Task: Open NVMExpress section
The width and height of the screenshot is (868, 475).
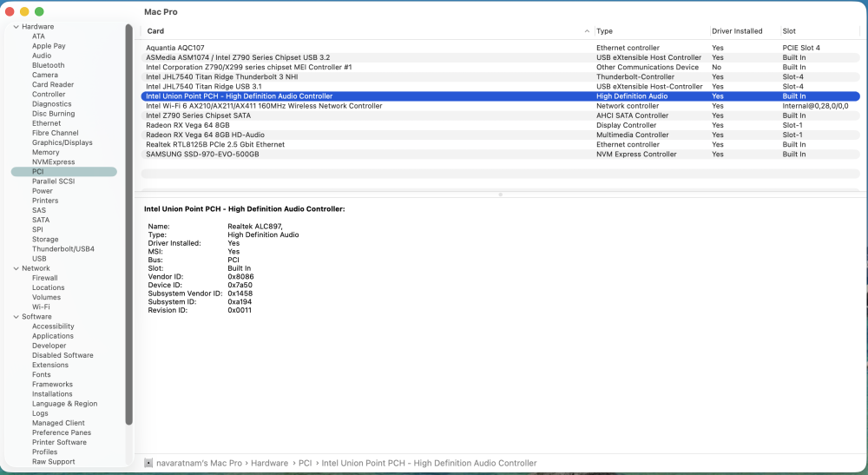Action: 53,162
